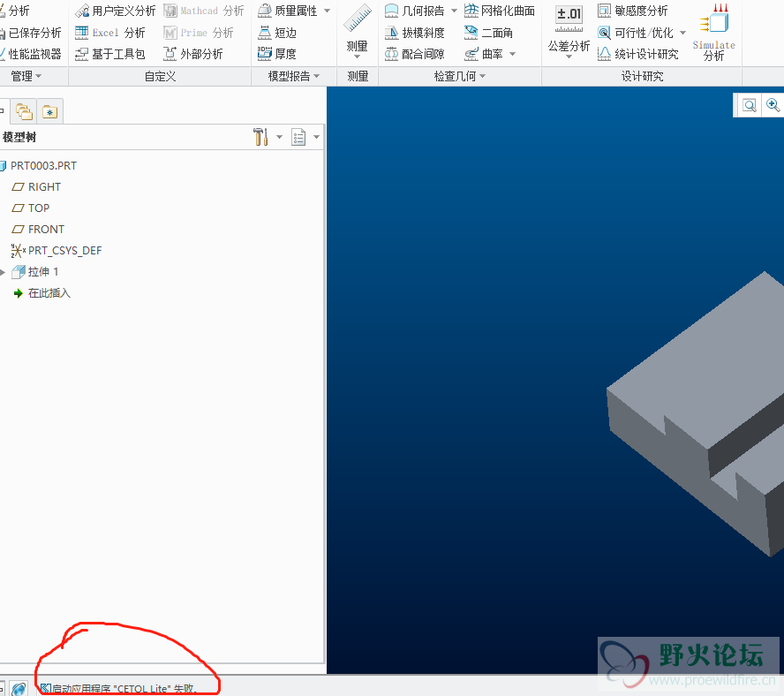Click the folder browser tab icon
784x696 pixels.
pyautogui.click(x=24, y=111)
